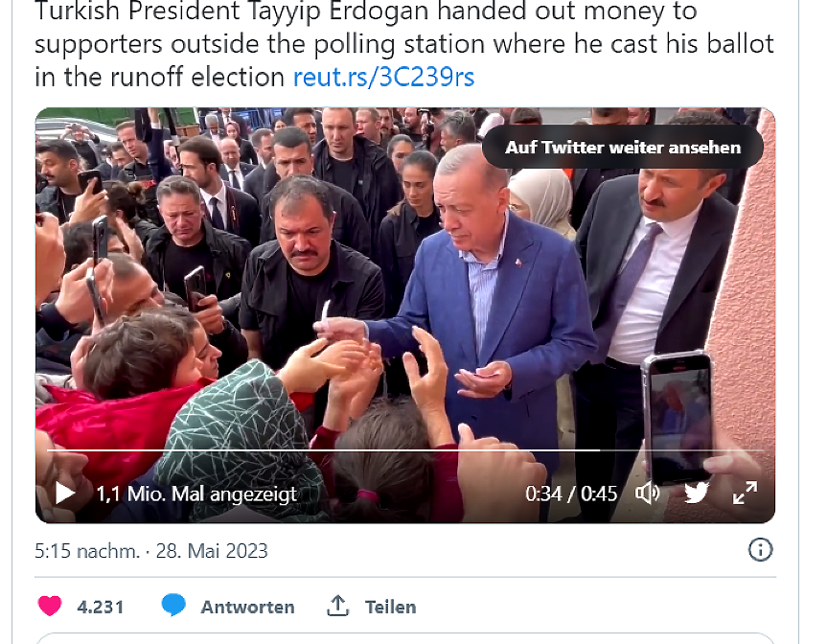Click the 'Teilen' label

click(x=390, y=607)
